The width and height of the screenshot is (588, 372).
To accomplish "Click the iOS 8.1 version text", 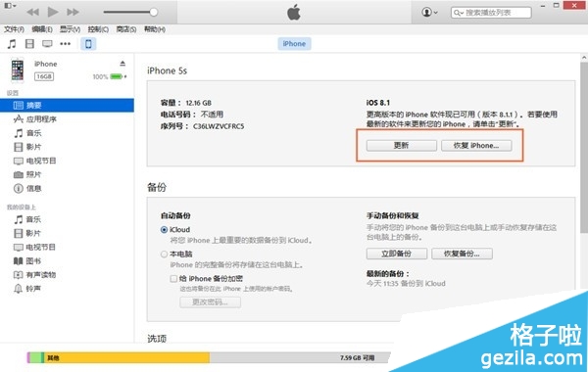I will tap(378, 103).
